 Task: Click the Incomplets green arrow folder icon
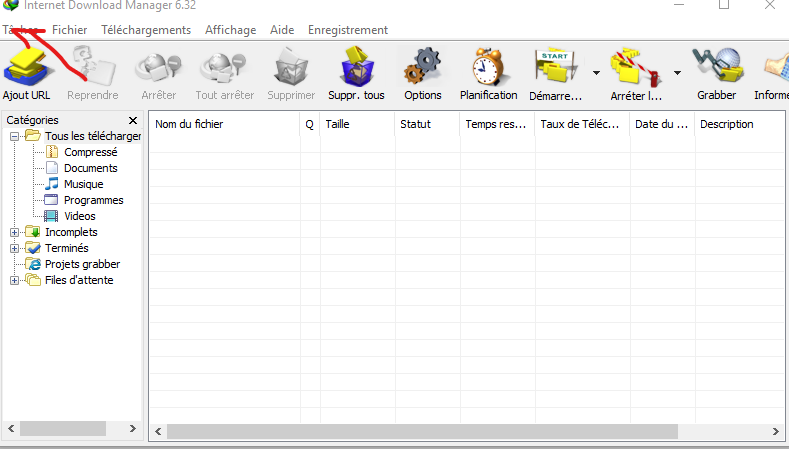(33, 232)
